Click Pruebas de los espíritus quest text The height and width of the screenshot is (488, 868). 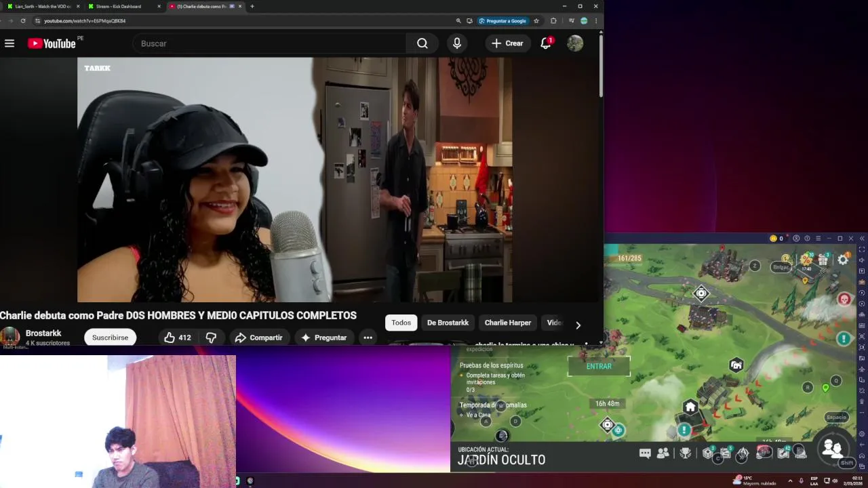coord(491,365)
